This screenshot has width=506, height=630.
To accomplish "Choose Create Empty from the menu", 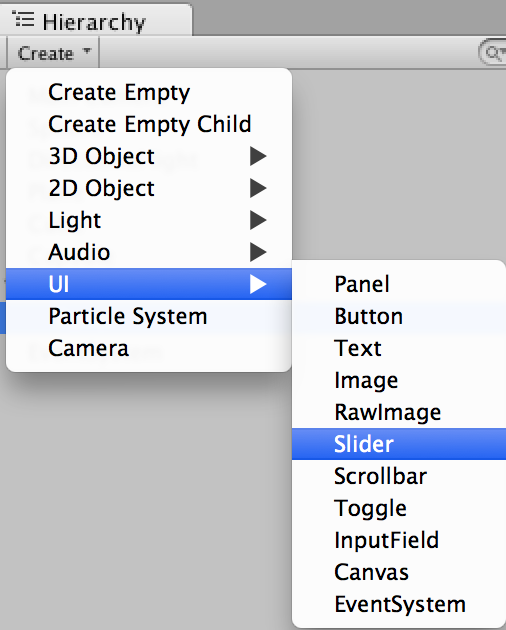I will 149,92.
